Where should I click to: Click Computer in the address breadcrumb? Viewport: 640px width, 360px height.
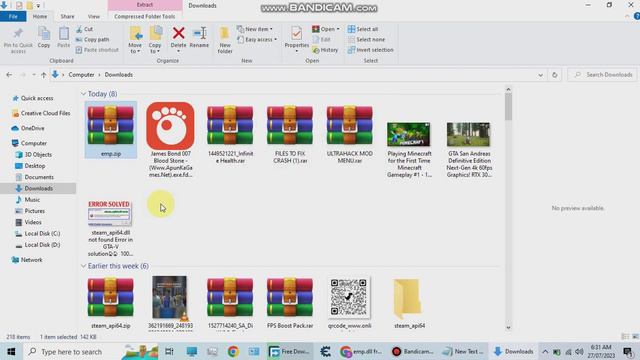tap(81, 75)
